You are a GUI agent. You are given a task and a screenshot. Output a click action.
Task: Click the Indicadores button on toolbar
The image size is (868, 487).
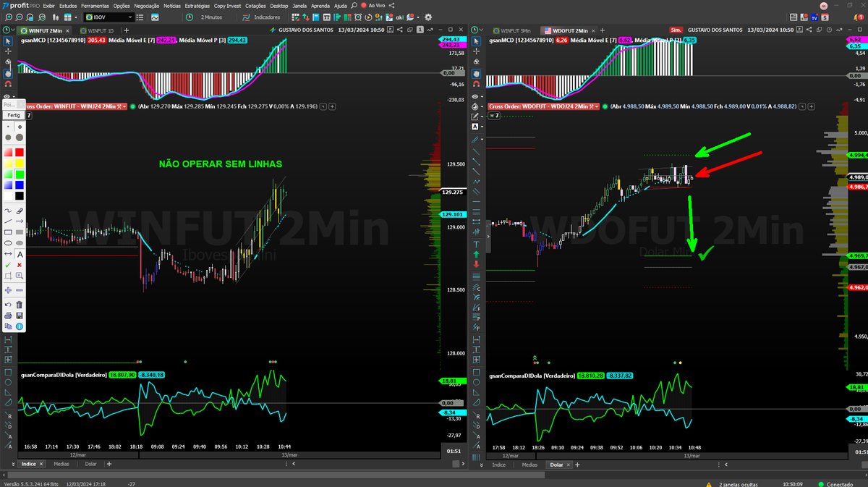point(260,17)
